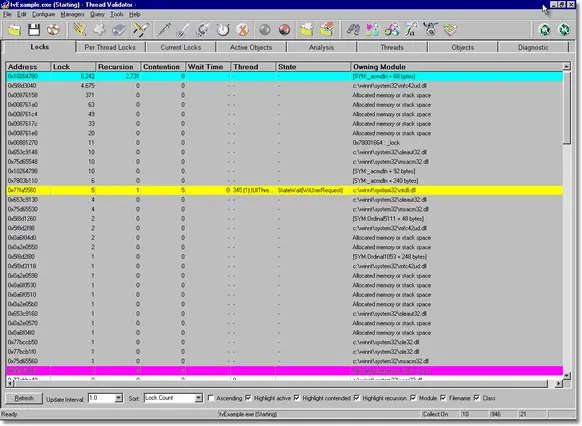The image size is (582, 426).
Task: Sort by the Wait Time column header
Action: 208,67
